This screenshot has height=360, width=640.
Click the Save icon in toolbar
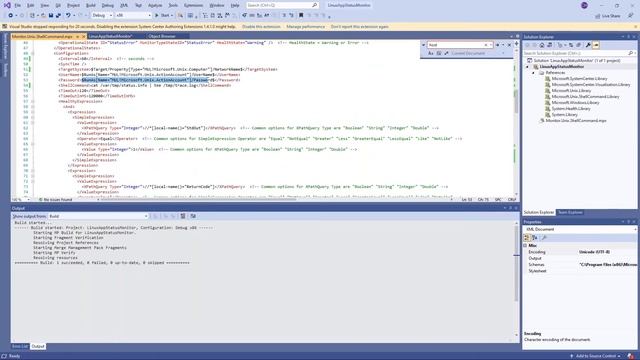[x=51, y=16]
